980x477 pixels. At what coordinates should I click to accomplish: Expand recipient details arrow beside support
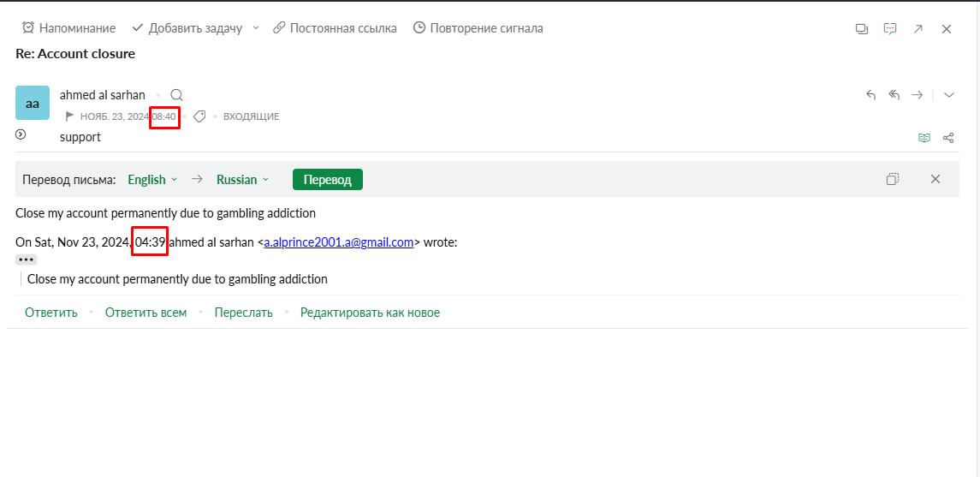(x=21, y=134)
